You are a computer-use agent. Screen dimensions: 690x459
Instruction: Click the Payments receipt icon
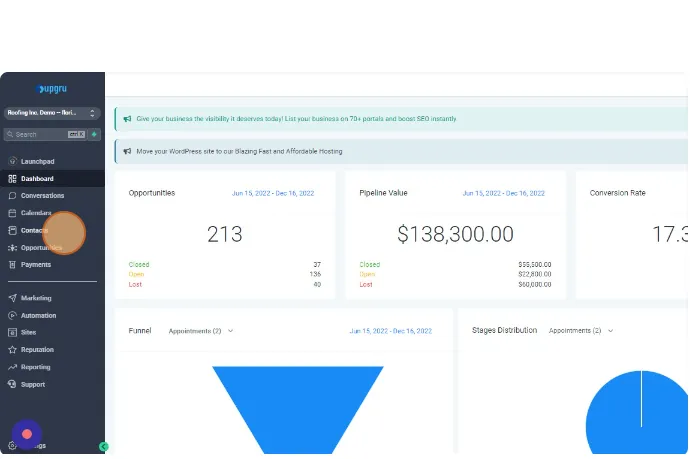coord(12,264)
